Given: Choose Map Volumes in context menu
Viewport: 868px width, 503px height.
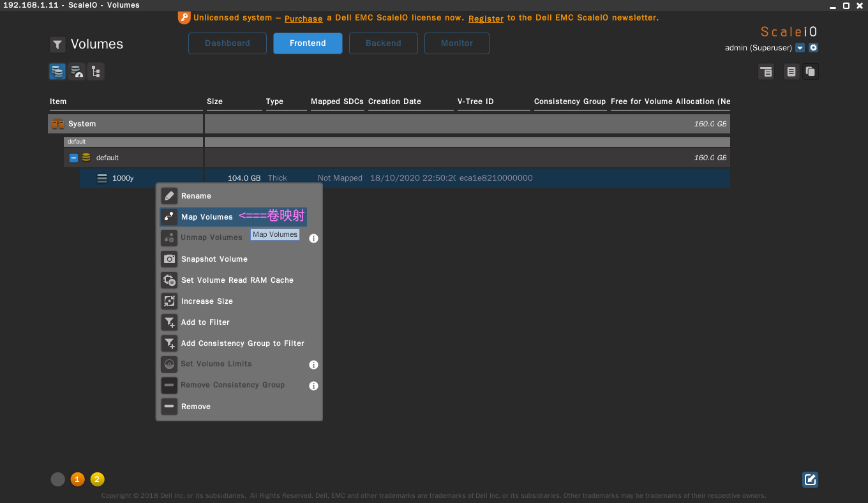Looking at the screenshot, I should coord(233,217).
